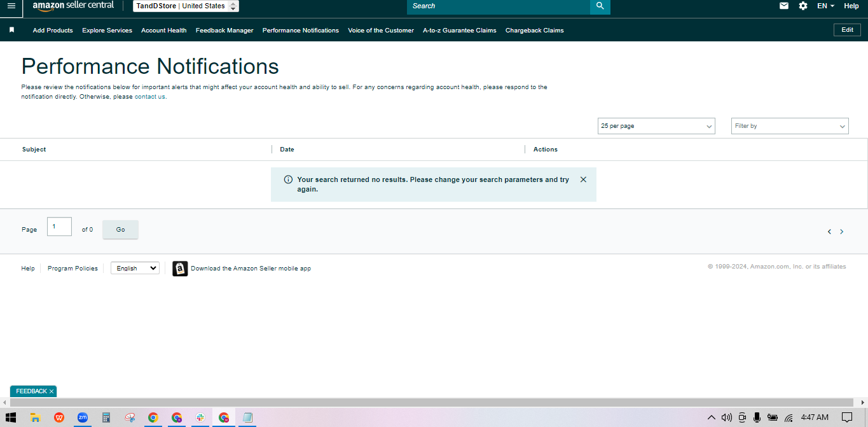Image resolution: width=868 pixels, height=427 pixels.
Task: Open the 25 per page dropdown
Action: coord(656,126)
